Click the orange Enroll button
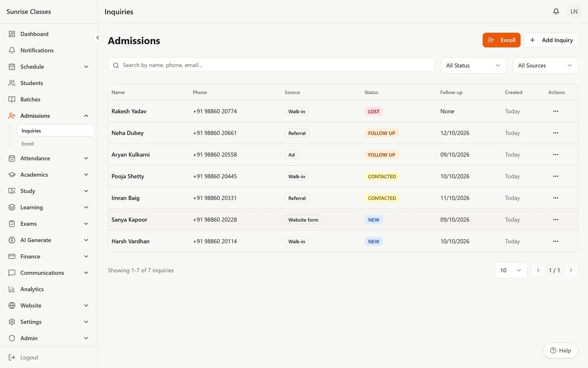The image size is (588, 368). [501, 40]
